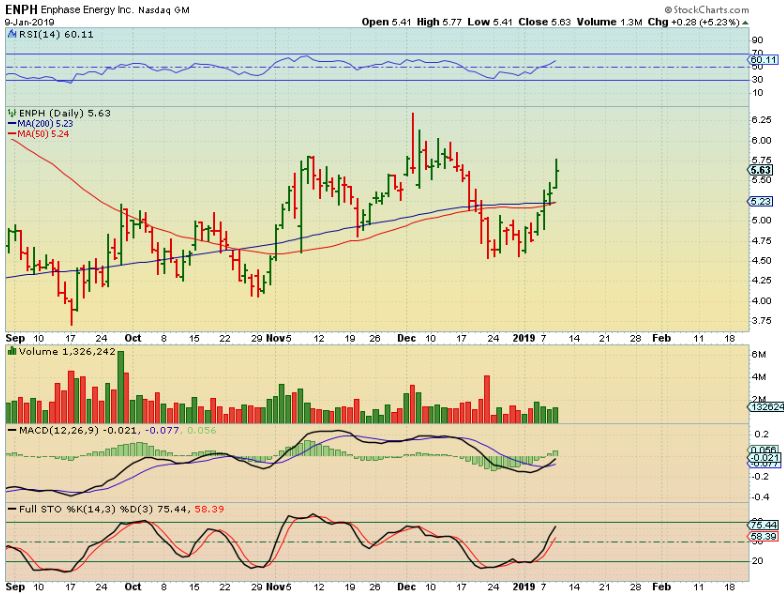
Task: Click the green up arrow next to Chg
Action: pyautogui.click(x=746, y=22)
